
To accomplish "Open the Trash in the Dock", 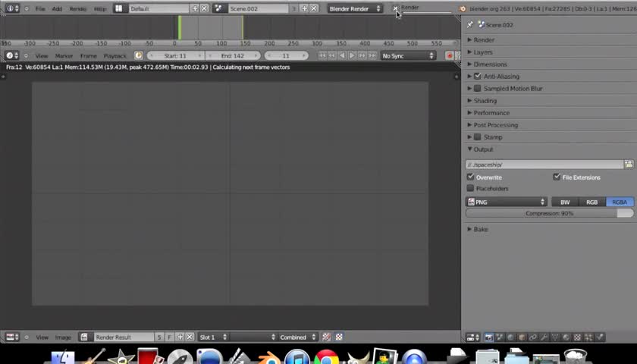I will 576,356.
